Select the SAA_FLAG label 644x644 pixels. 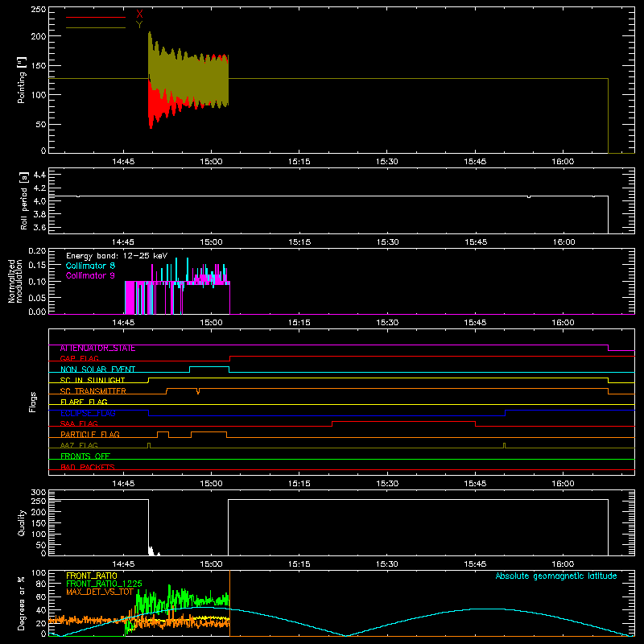click(79, 423)
